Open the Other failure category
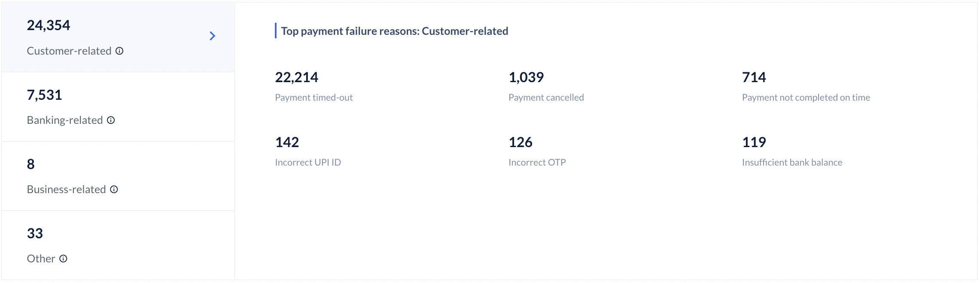Image resolution: width=980 pixels, height=283 pixels. pyautogui.click(x=118, y=245)
